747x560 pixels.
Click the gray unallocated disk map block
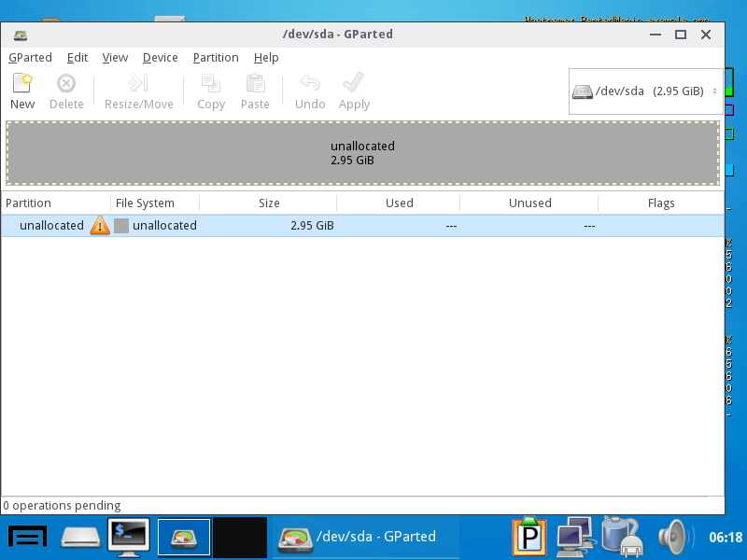point(362,153)
